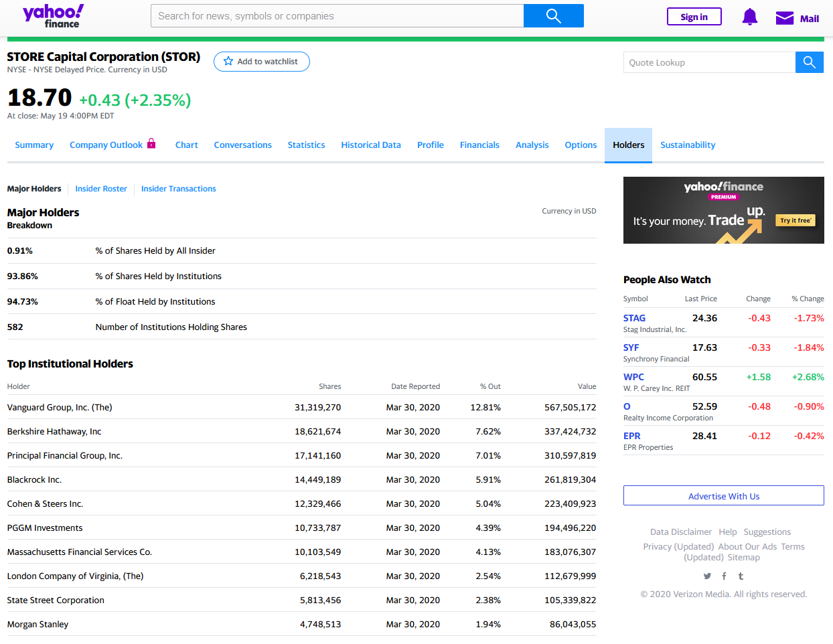Select the Major Holders sub-tab

[x=34, y=189]
